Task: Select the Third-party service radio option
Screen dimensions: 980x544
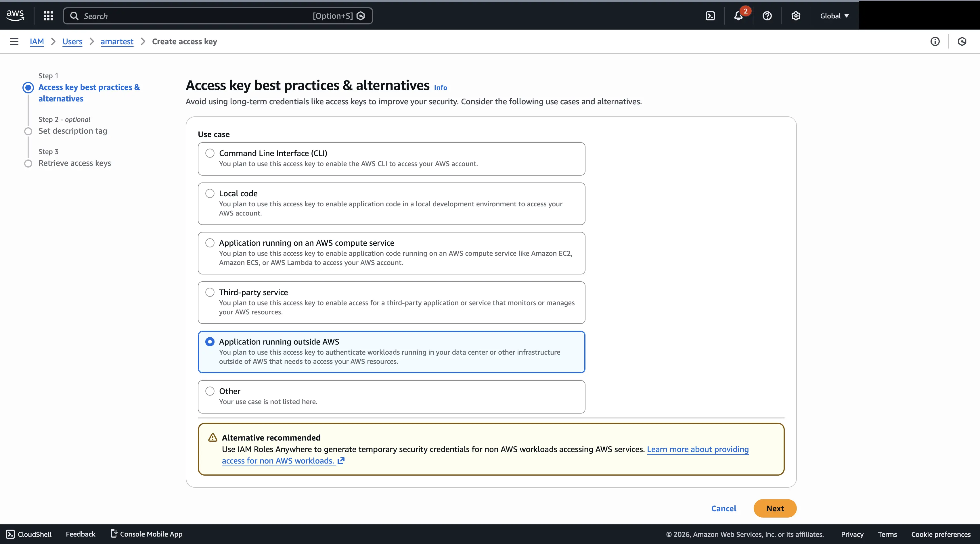Action: point(210,292)
